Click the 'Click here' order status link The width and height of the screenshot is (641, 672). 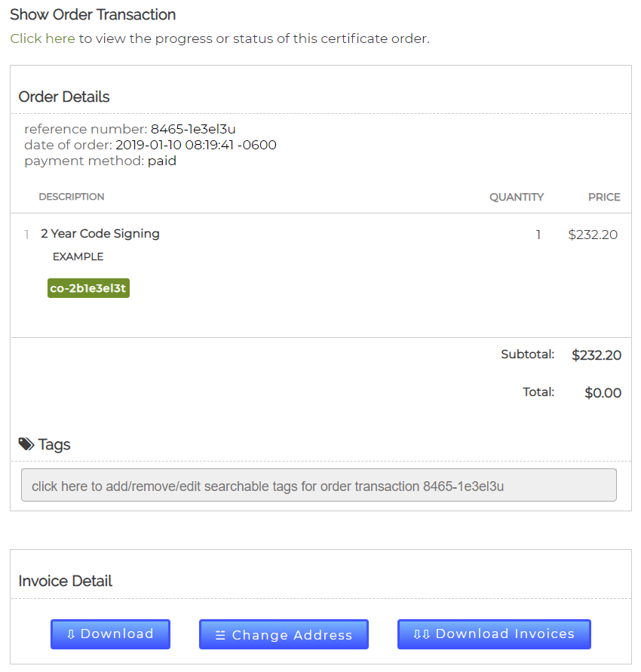[42, 38]
